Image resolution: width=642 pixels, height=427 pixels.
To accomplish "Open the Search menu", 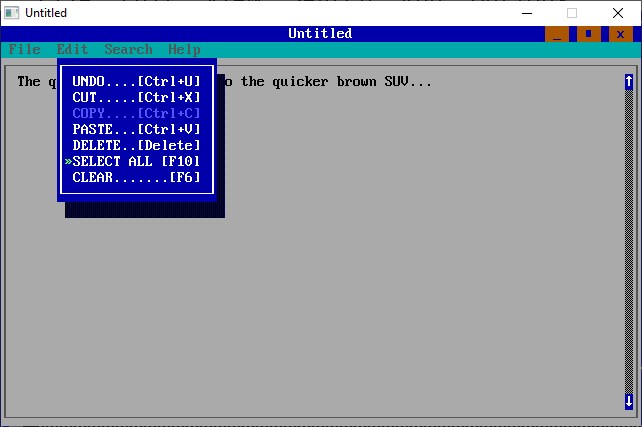I will [128, 49].
